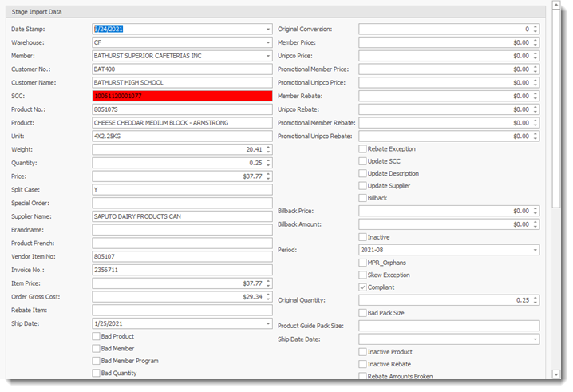Toggle the Billback checkbox
Image resolution: width=573 pixels, height=392 pixels.
point(363,198)
